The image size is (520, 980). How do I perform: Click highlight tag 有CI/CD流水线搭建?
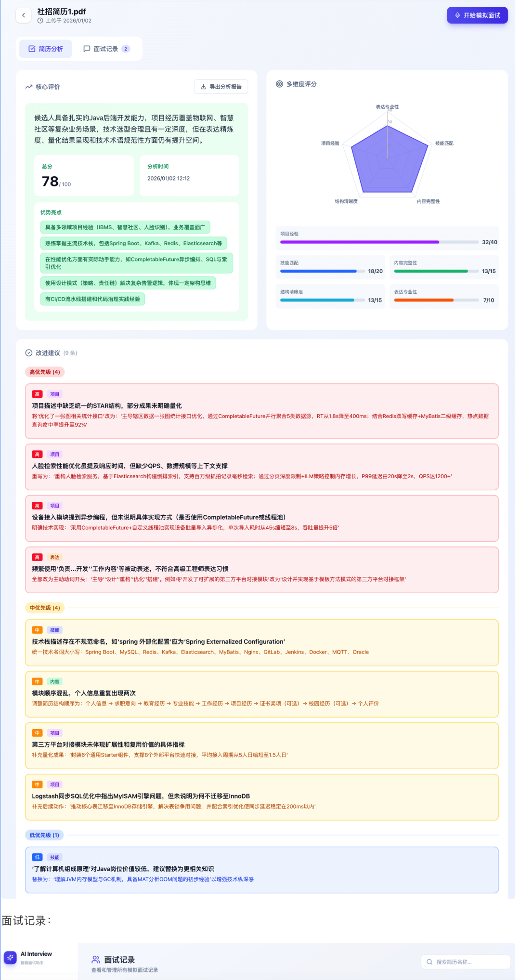(92, 299)
